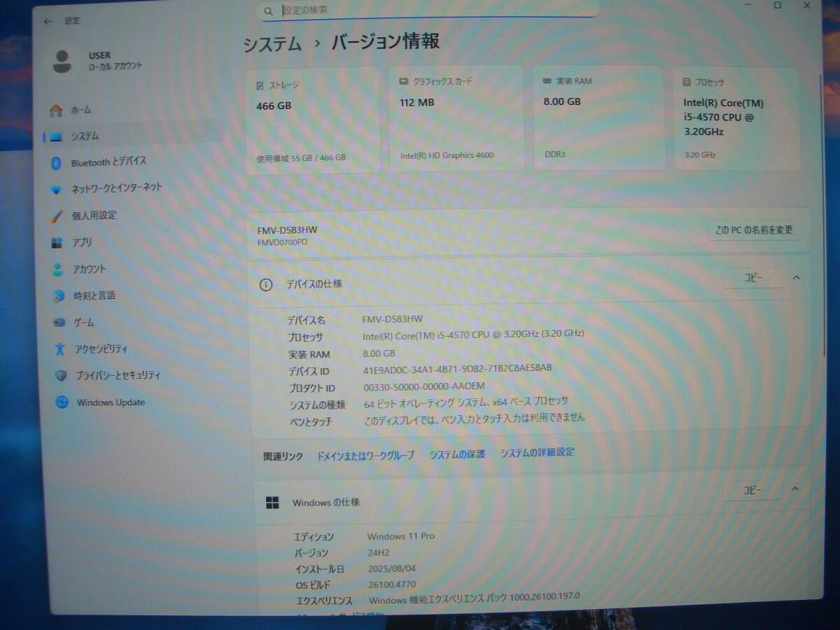Click OS build value 26100.4770
Viewport: 840px width, 630px height.
[392, 584]
